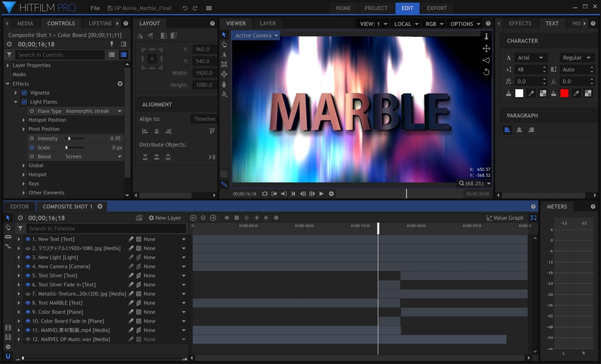Click the add effect plus icon
This screenshot has height=364, width=601.
[x=120, y=84]
